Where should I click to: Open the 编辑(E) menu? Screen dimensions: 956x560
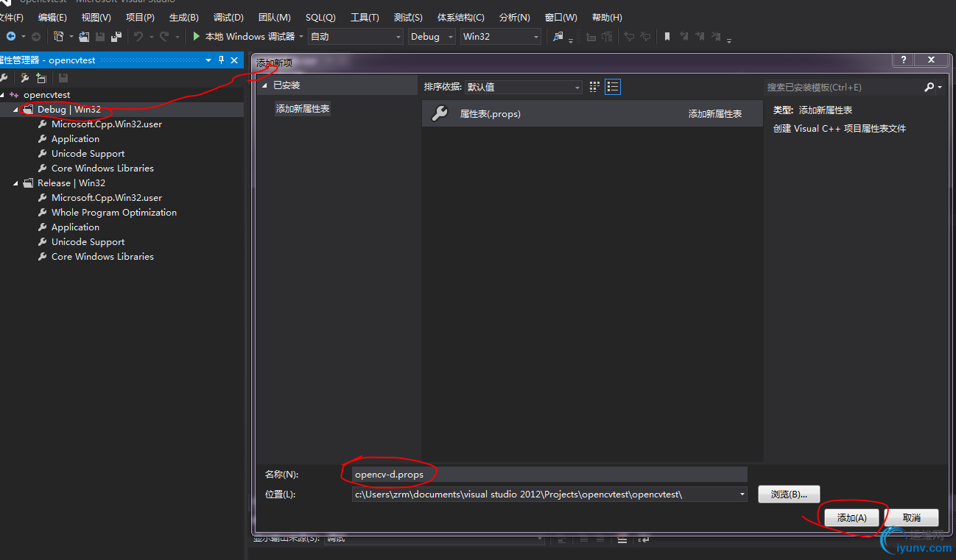[x=52, y=17]
